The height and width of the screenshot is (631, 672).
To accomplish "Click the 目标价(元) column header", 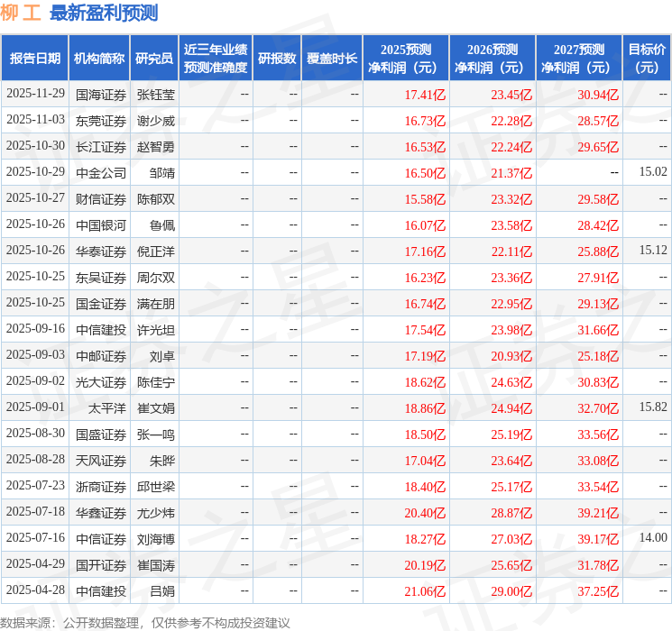I will pyautogui.click(x=646, y=58).
